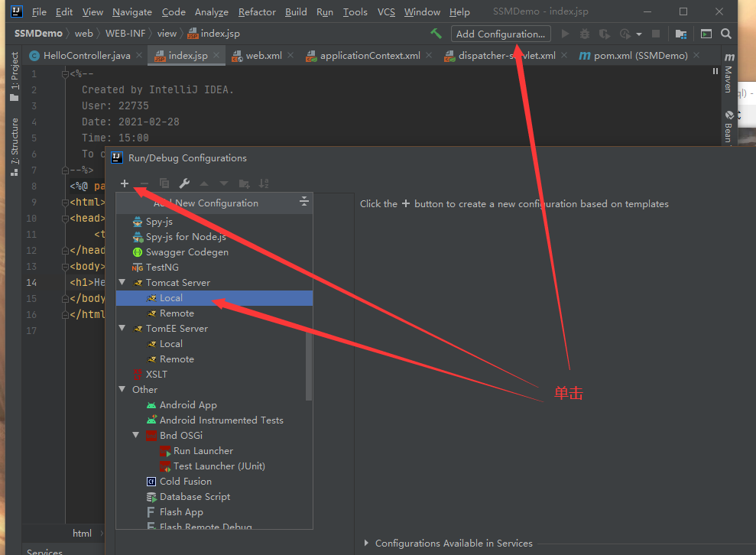Open the File menu

pyautogui.click(x=39, y=11)
